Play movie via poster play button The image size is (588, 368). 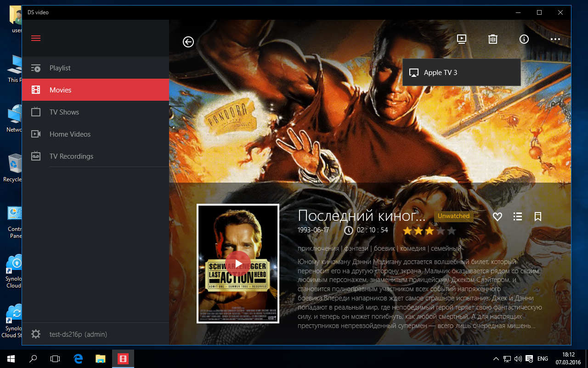click(x=238, y=264)
